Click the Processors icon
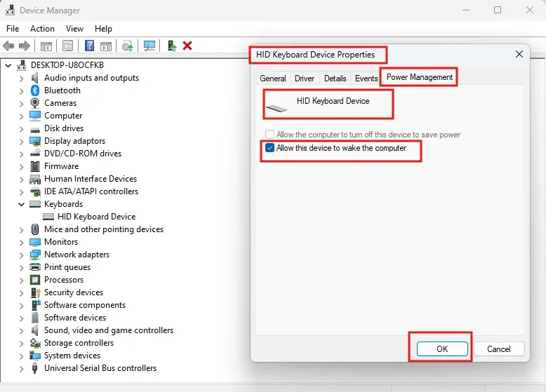This screenshot has height=392, width=546. pyautogui.click(x=35, y=280)
